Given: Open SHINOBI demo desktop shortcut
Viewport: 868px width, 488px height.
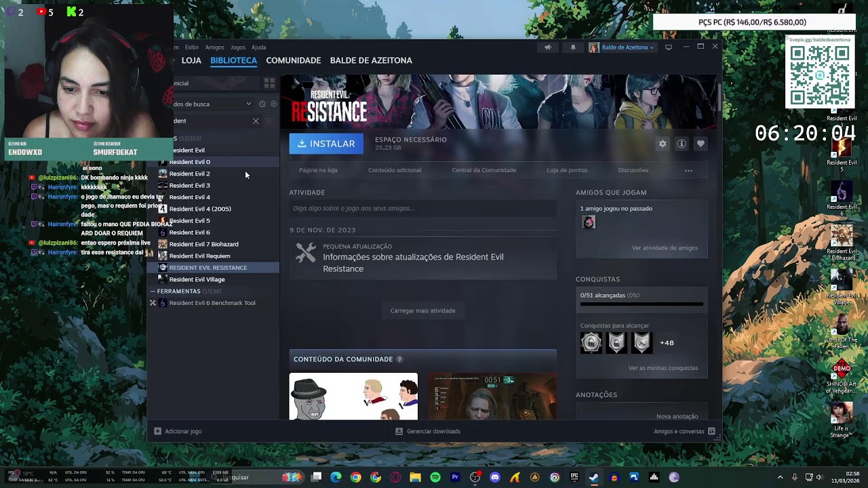Looking at the screenshot, I should click(842, 376).
